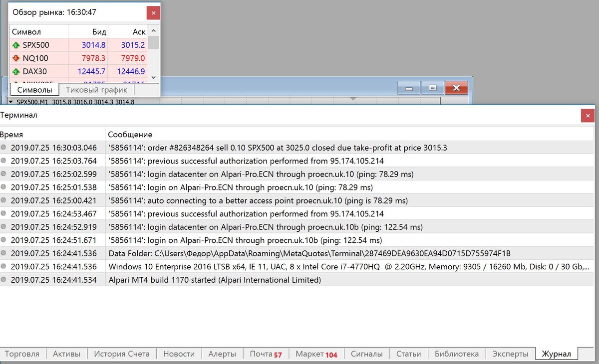Select the 16:24:51.671 login proecn.uk.10b message
The width and height of the screenshot is (599, 364).
(245, 240)
